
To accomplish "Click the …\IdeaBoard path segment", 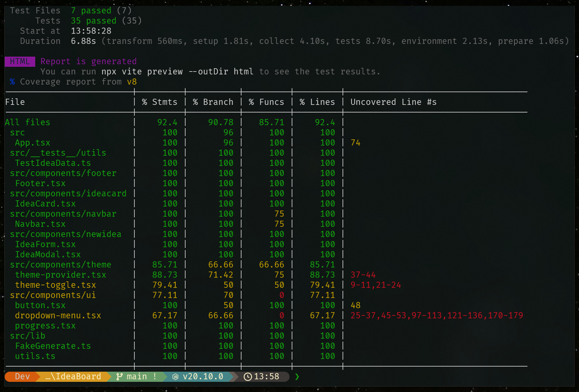I will [x=73, y=377].
